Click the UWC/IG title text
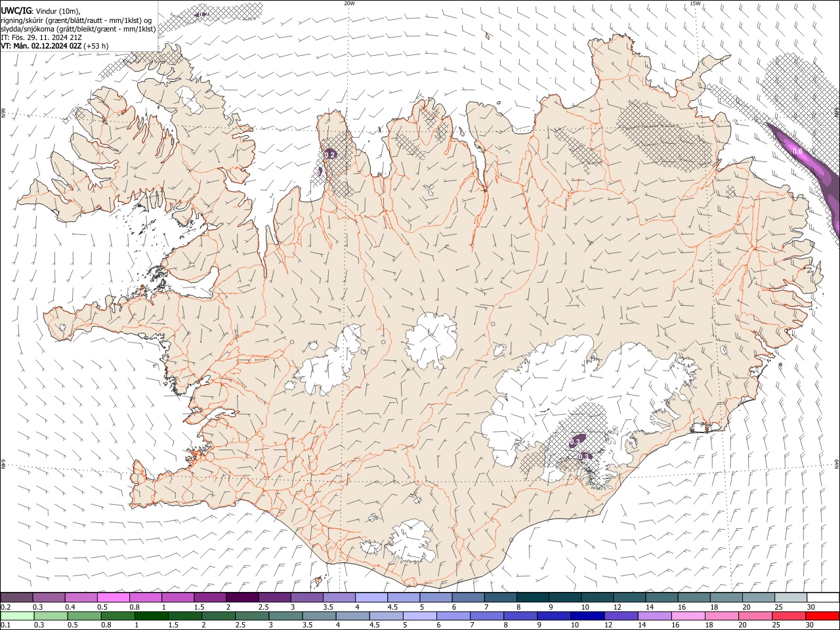The width and height of the screenshot is (840, 630). coord(16,10)
